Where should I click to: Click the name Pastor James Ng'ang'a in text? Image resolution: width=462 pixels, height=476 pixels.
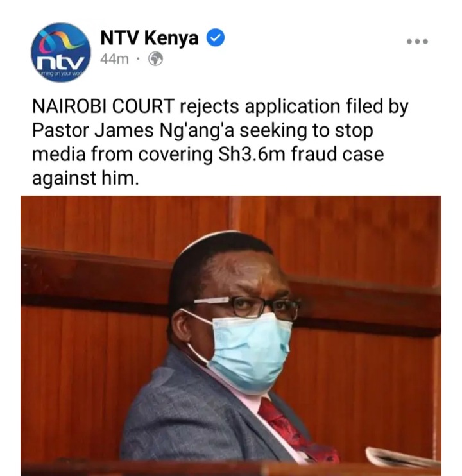coord(134,130)
